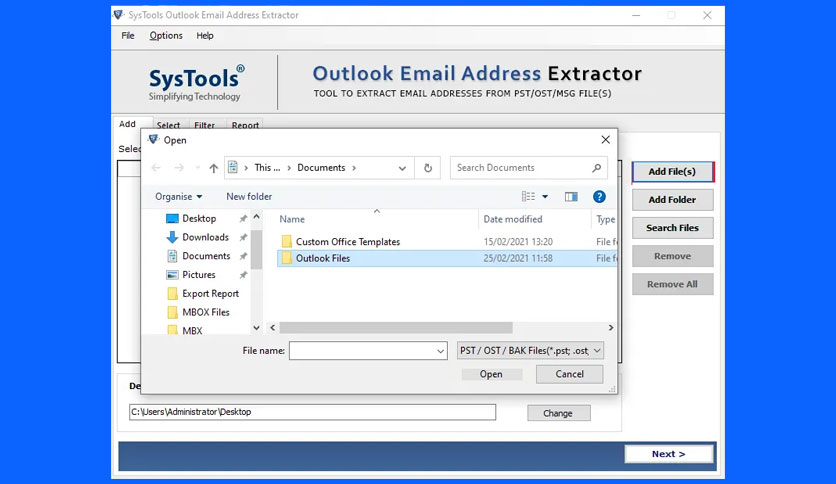Open the Options menu
Screen dimensions: 836x484
point(166,36)
